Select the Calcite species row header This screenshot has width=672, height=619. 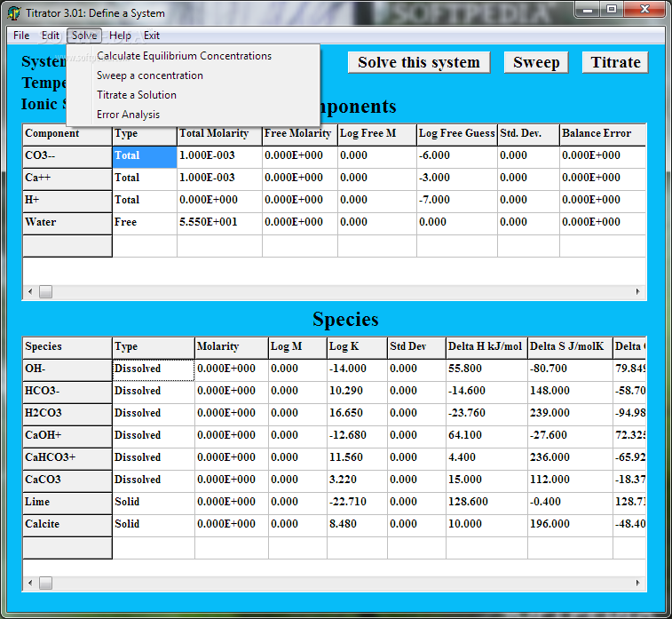click(67, 526)
